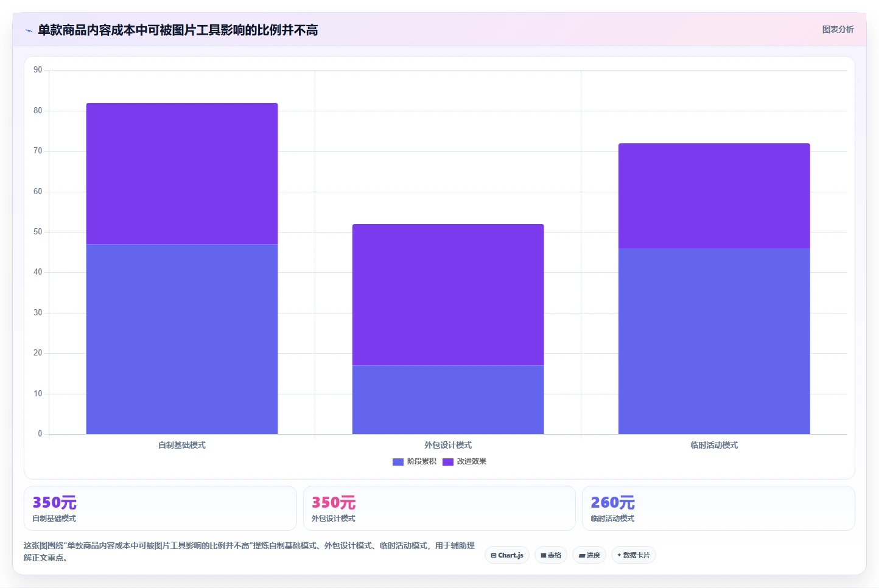Click the 图表分析 label in header

pos(838,29)
